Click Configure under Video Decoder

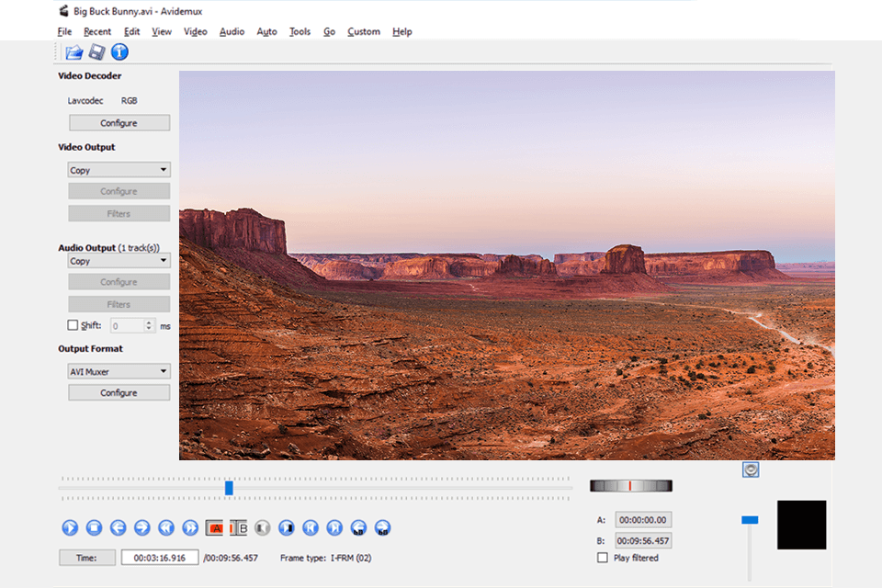pyautogui.click(x=119, y=123)
